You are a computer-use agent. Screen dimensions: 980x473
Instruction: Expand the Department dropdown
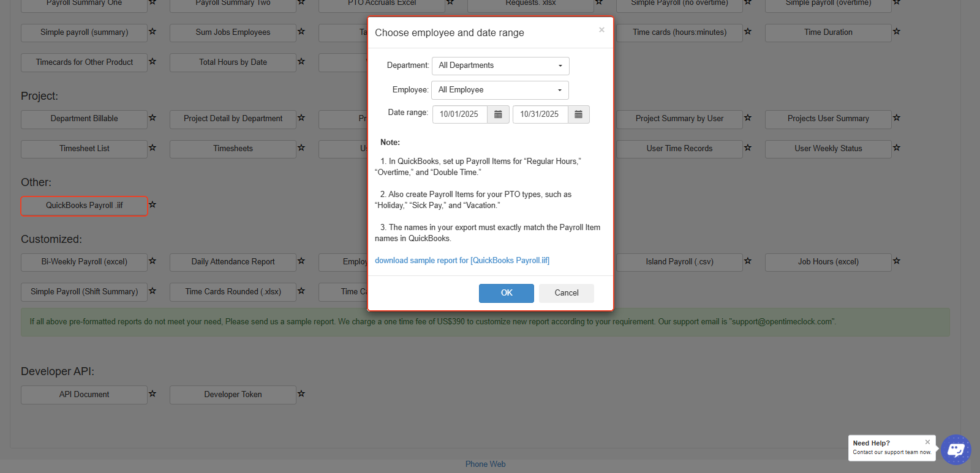pos(500,66)
